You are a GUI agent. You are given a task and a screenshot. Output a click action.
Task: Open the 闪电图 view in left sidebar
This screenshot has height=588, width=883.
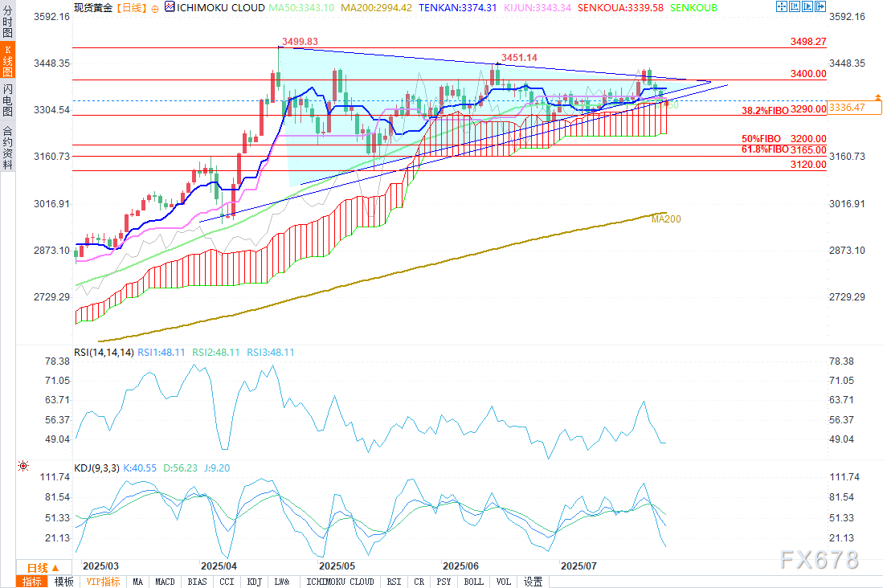pos(7,100)
